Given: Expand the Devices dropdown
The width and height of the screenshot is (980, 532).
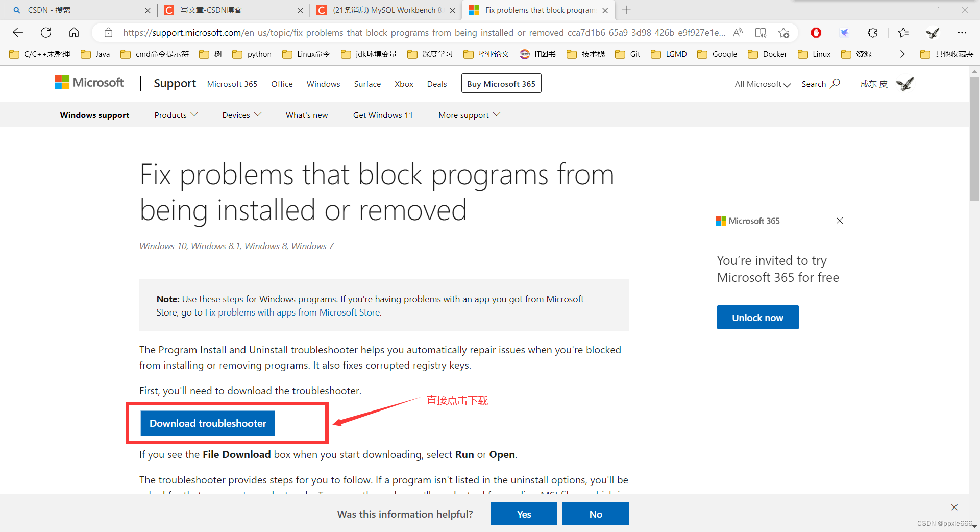Looking at the screenshot, I should [x=242, y=115].
